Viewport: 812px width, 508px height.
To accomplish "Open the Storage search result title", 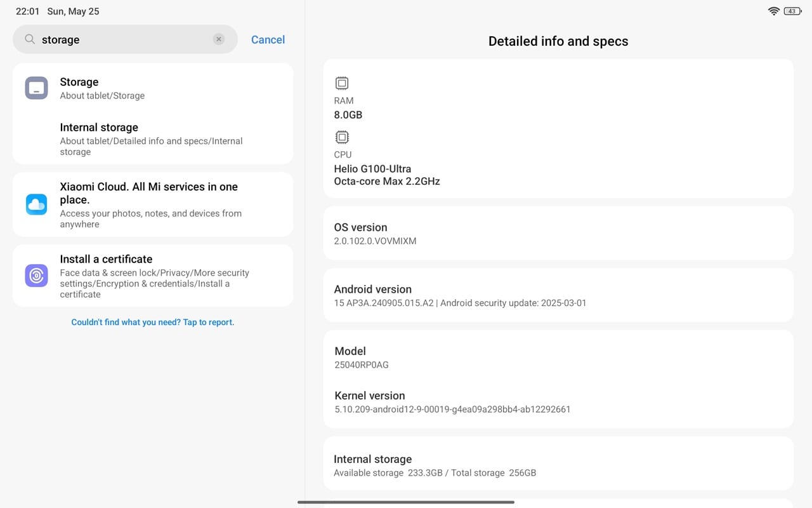I will (x=79, y=82).
